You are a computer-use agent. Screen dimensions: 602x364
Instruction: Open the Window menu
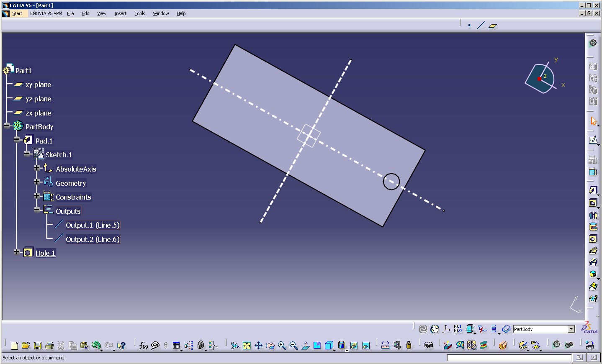tap(161, 13)
